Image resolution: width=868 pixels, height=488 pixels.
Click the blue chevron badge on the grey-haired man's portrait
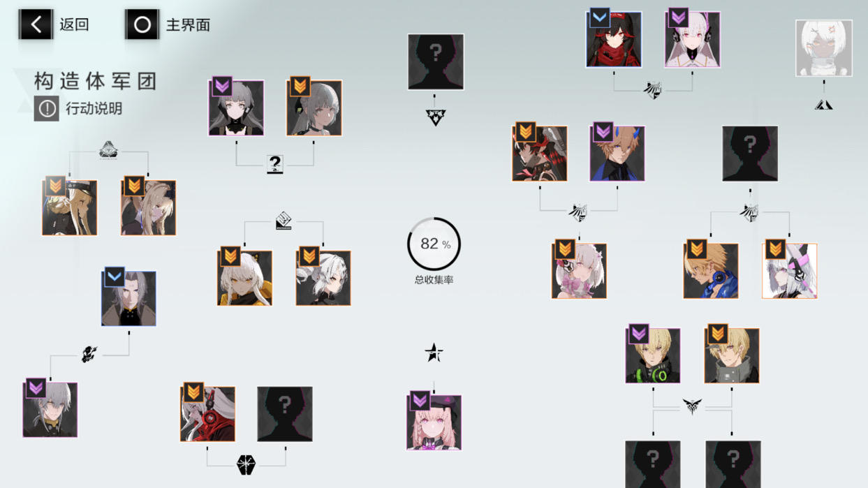(115, 276)
